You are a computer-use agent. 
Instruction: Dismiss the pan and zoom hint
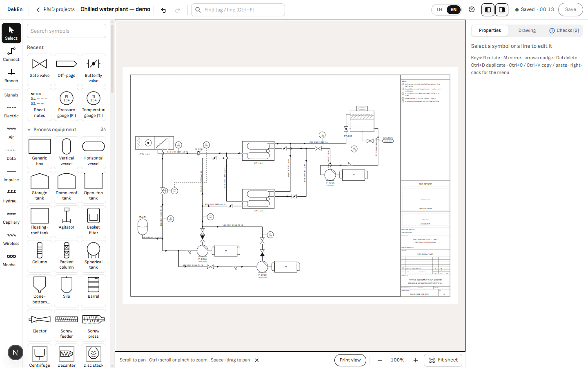pyautogui.click(x=257, y=360)
